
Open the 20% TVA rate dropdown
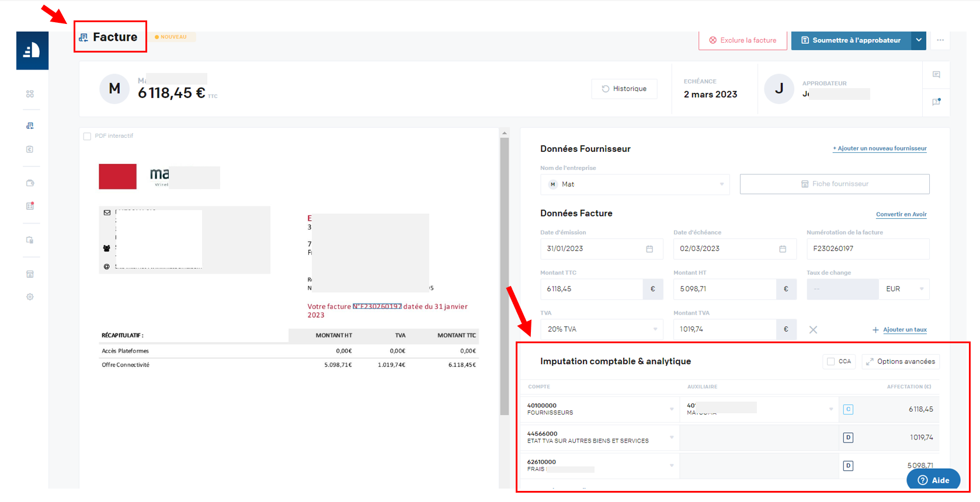point(601,329)
